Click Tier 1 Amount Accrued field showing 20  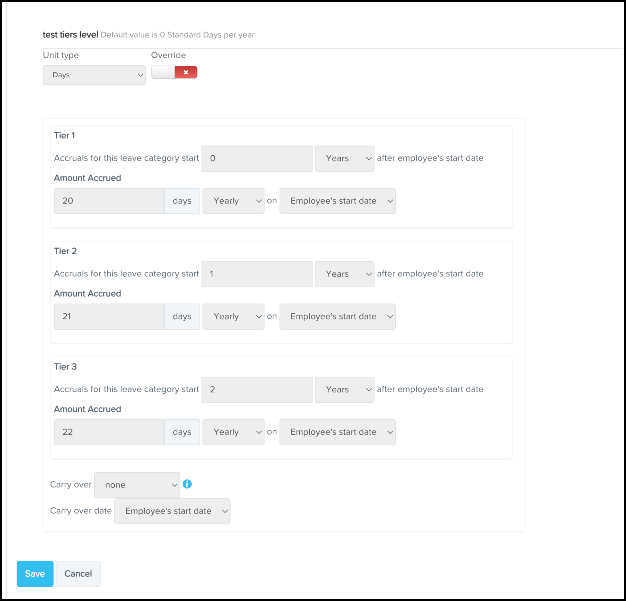click(x=109, y=201)
